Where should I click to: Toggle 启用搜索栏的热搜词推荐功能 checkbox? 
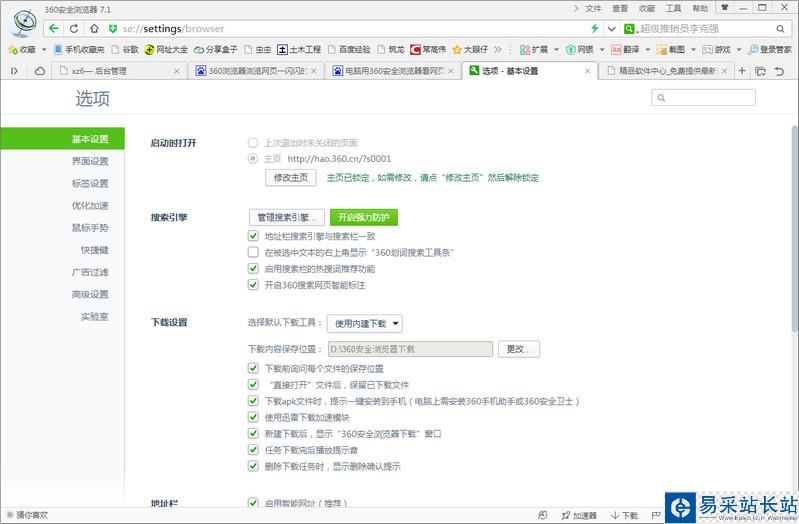tap(253, 269)
